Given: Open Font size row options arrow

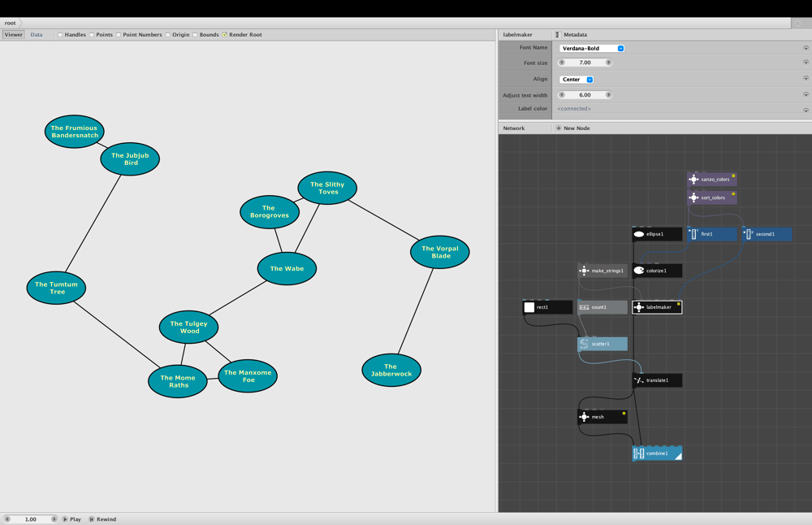Looking at the screenshot, I should [806, 63].
